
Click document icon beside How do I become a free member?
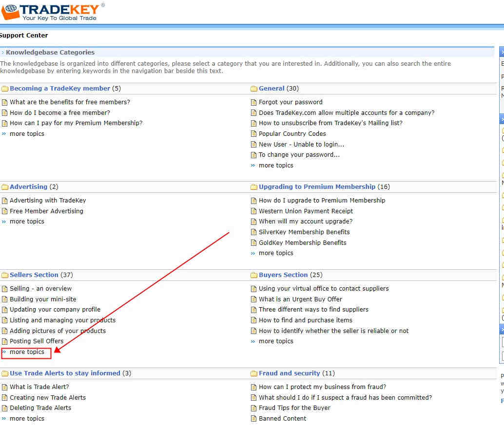pos(4,113)
